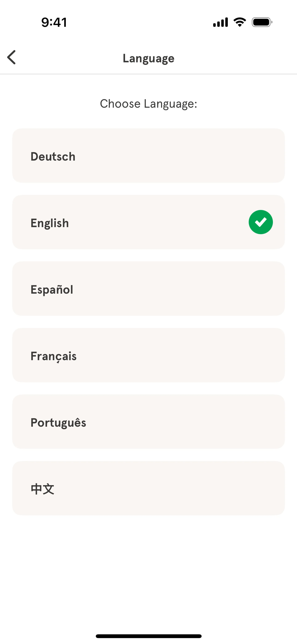This screenshot has height=644, width=297.
Task: Tap the back arrow icon
Action: [11, 57]
